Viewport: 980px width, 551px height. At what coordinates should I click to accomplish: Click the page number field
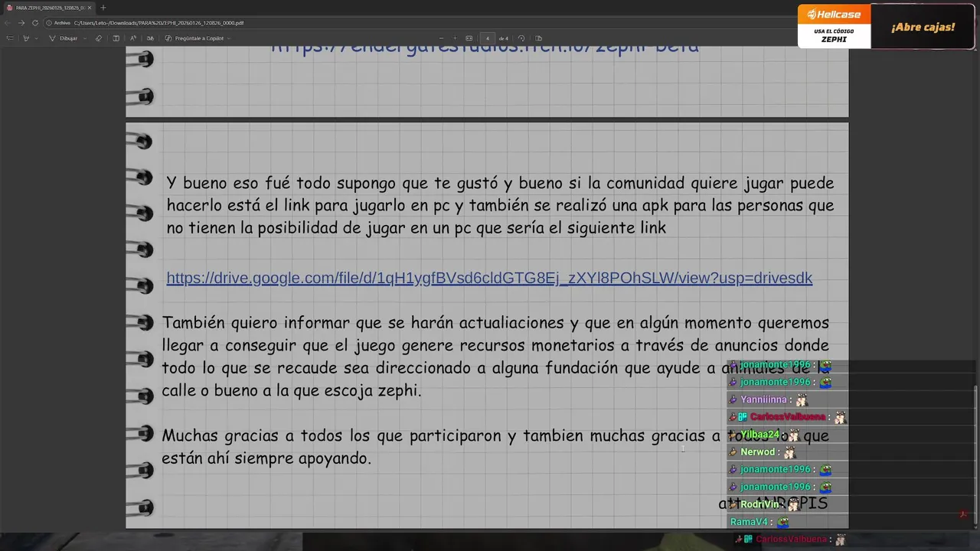488,38
